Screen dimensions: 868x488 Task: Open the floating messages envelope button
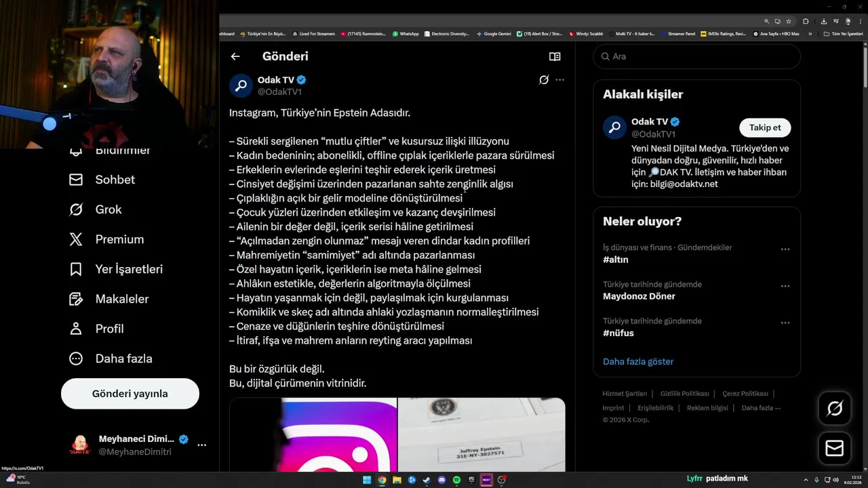coord(835,449)
